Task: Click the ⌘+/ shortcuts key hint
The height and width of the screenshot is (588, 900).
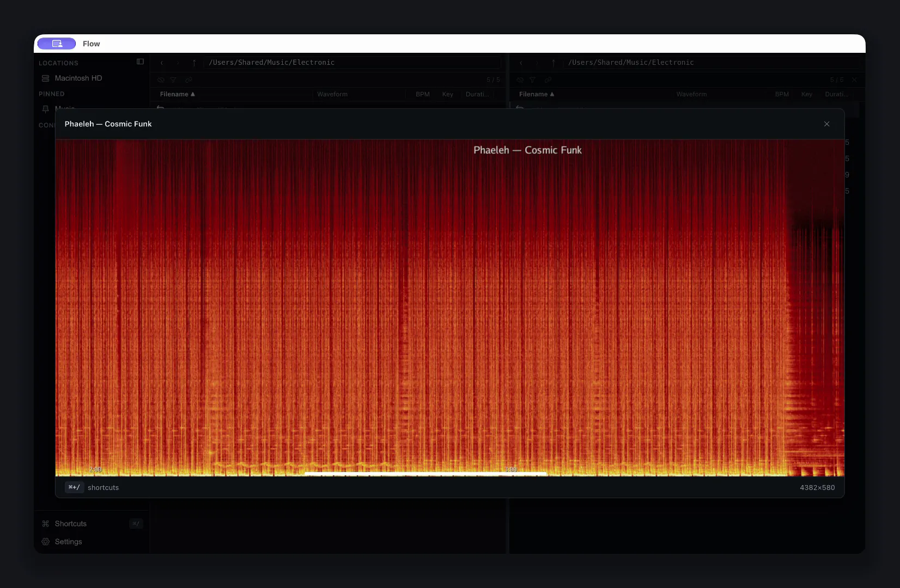Action: pyautogui.click(x=74, y=487)
